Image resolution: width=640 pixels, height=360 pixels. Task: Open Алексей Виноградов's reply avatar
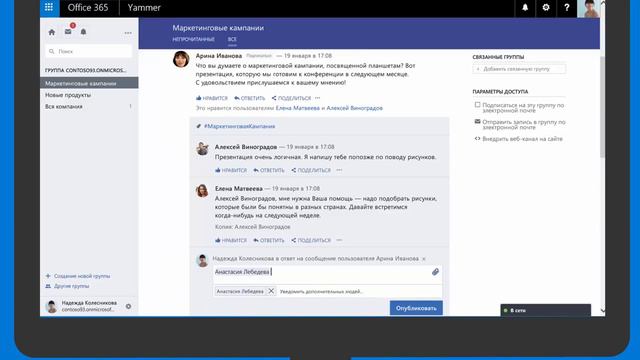point(202,149)
